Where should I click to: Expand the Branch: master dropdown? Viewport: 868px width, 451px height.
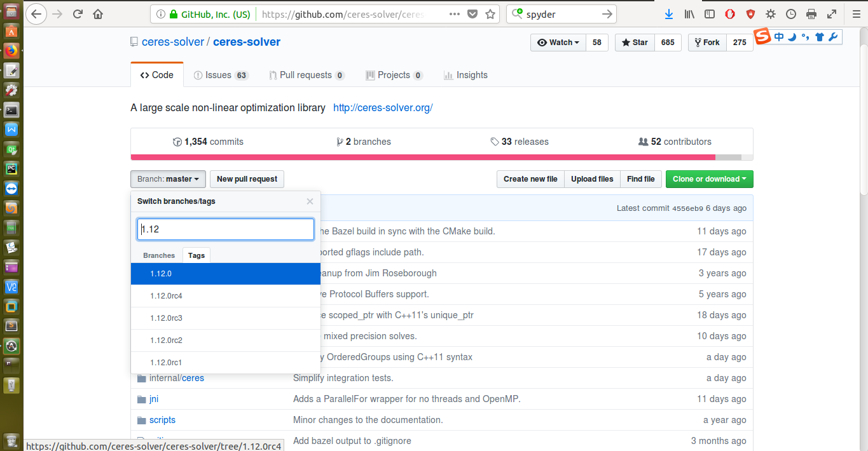point(168,179)
